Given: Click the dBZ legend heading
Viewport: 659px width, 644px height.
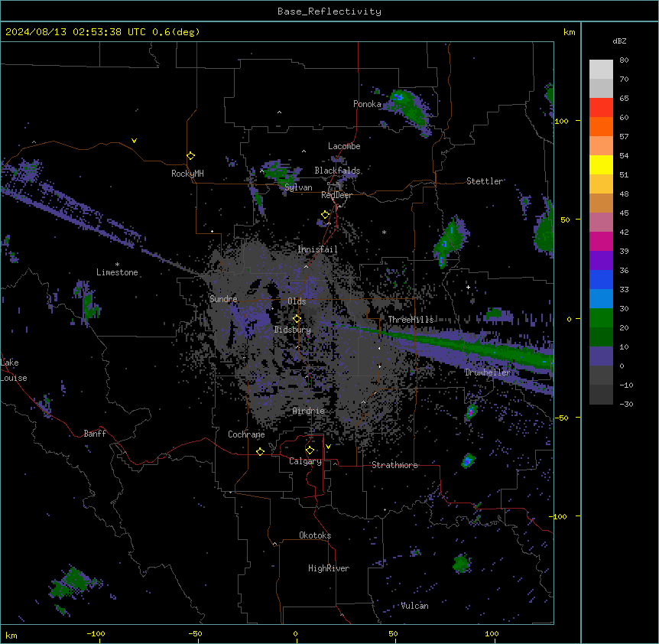Looking at the screenshot, I should point(619,41).
